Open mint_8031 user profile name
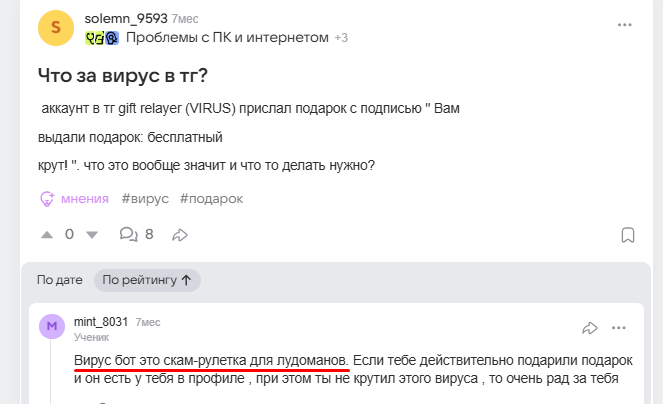Screen dimensions: 663x404 (x=101, y=322)
